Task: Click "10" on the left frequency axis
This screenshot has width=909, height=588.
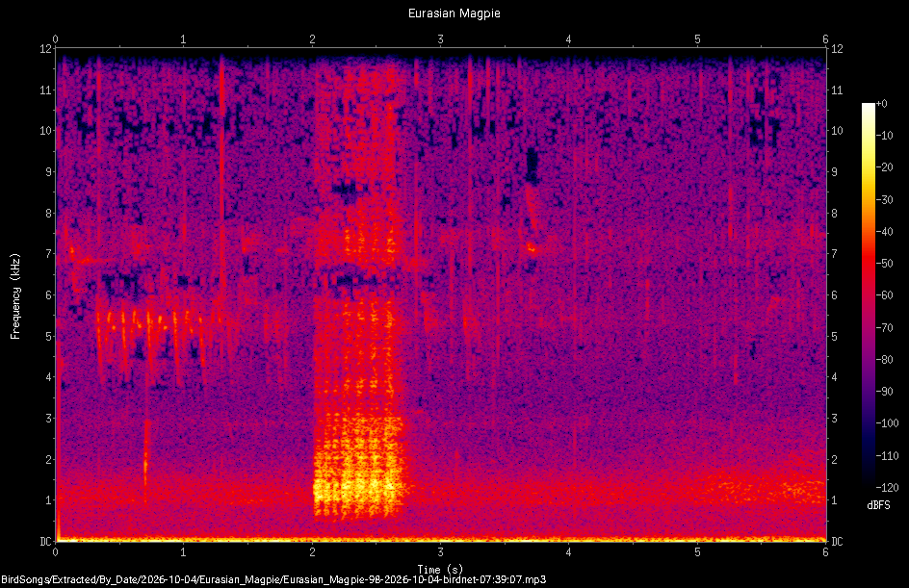Action: (46, 131)
